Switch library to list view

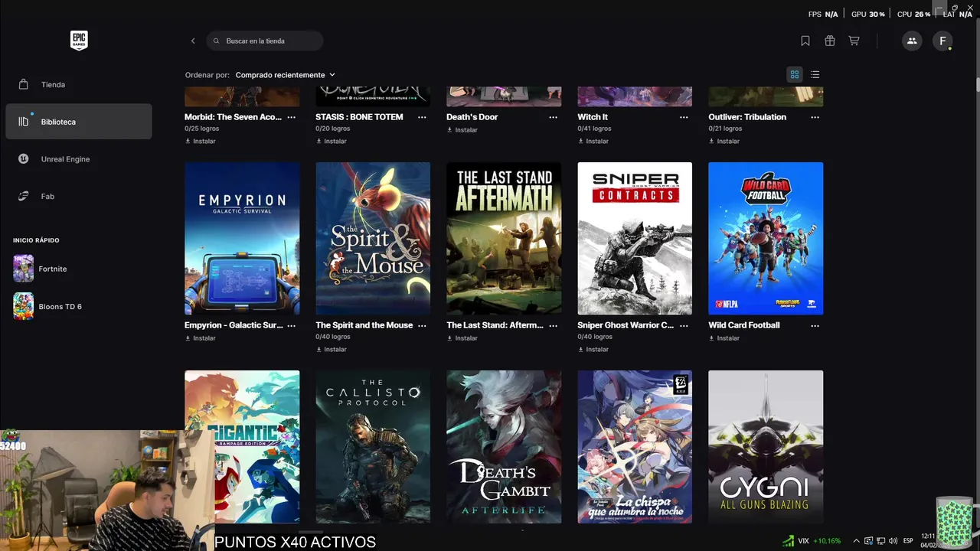pos(815,74)
